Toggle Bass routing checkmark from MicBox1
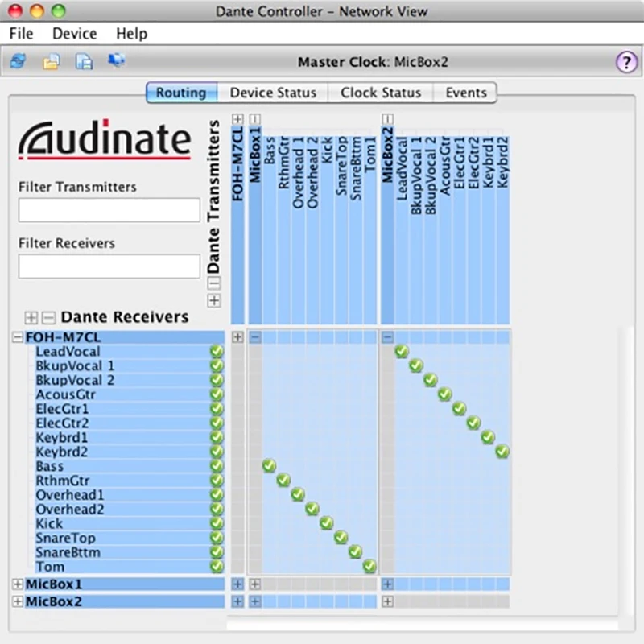 tap(269, 466)
